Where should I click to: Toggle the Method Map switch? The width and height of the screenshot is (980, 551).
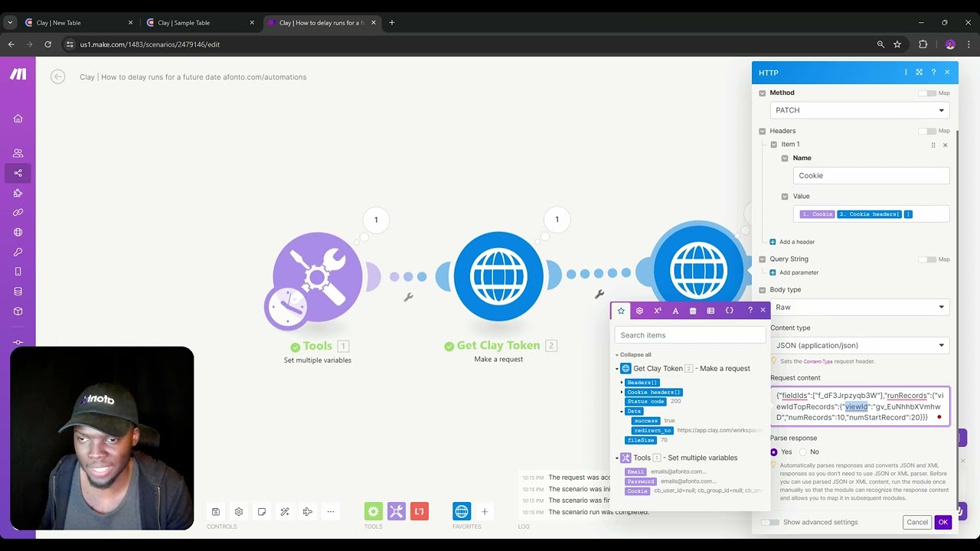pos(927,93)
